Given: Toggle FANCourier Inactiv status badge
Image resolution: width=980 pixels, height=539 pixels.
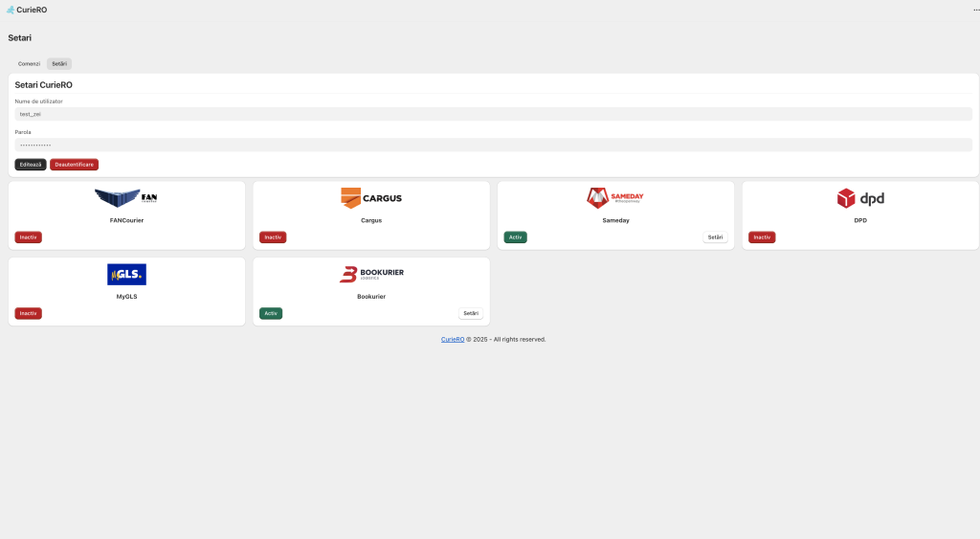Looking at the screenshot, I should tap(28, 237).
